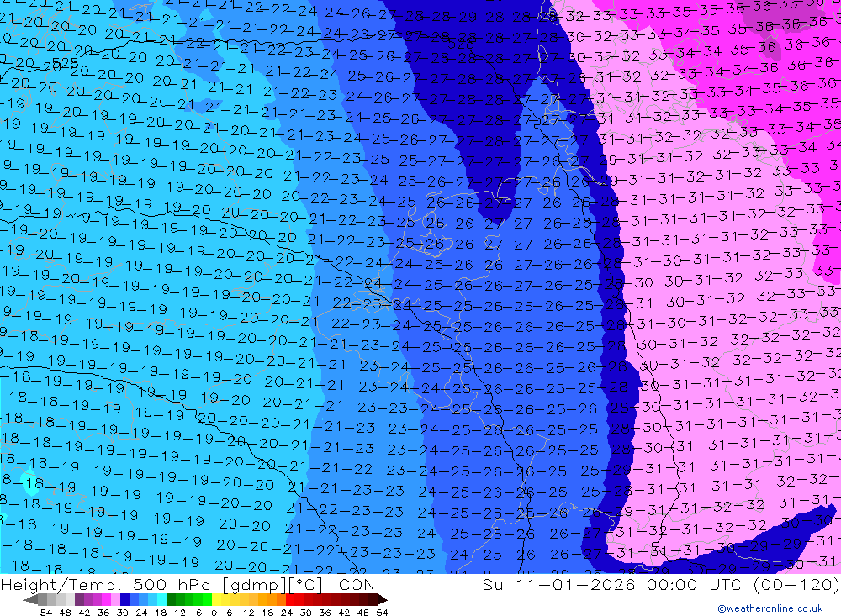841x616 pixels.
Task: Click the '-54' minimum value on the legend
Action: (43, 613)
